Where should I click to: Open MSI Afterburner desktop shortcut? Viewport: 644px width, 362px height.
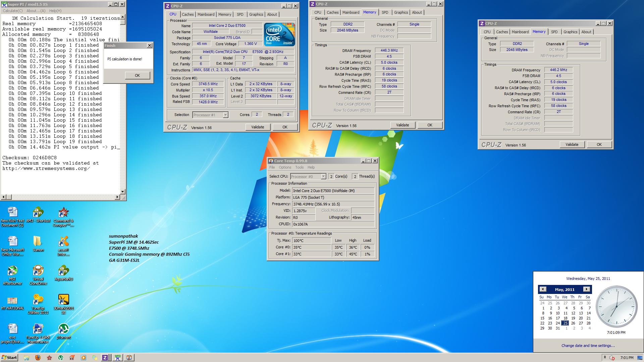[x=12, y=275]
